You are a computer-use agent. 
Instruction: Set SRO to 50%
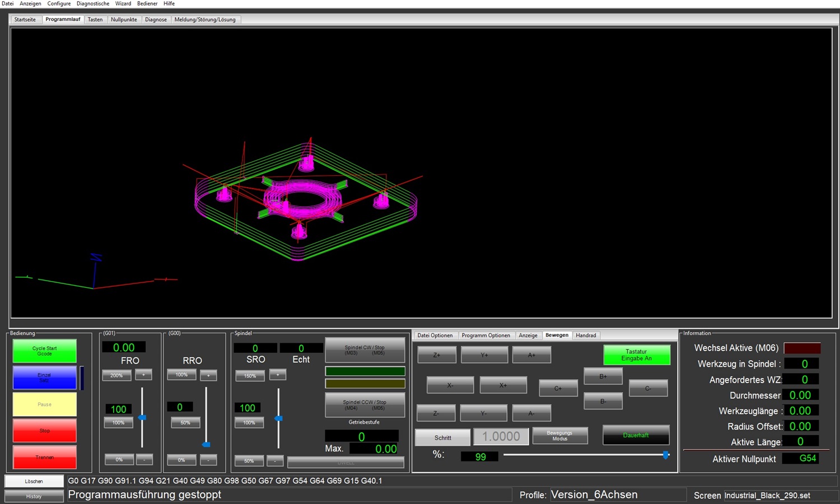click(249, 461)
